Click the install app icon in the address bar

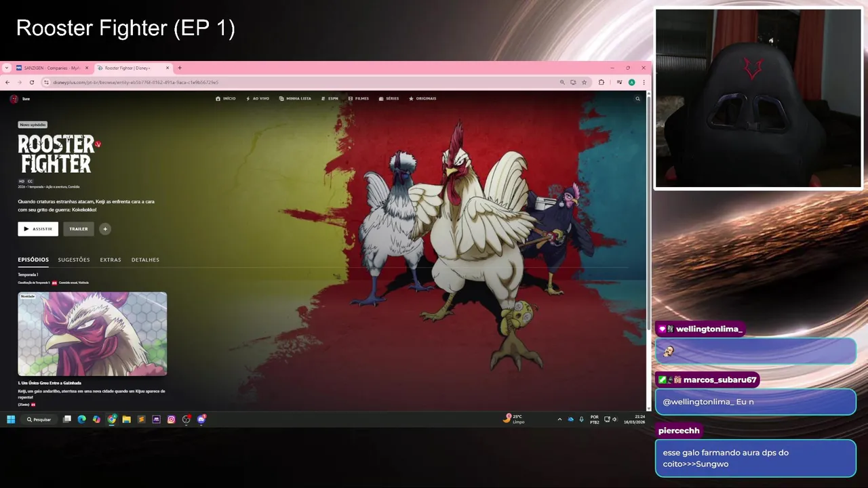tap(573, 82)
